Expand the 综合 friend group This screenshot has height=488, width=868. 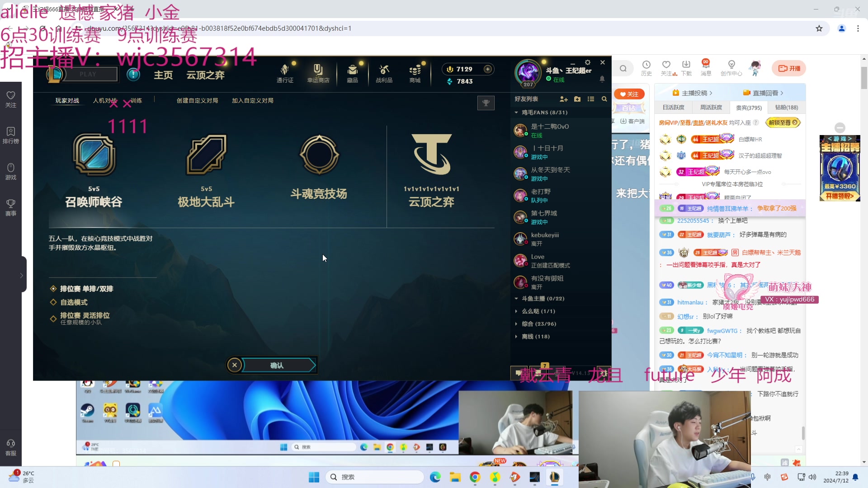[x=516, y=324]
